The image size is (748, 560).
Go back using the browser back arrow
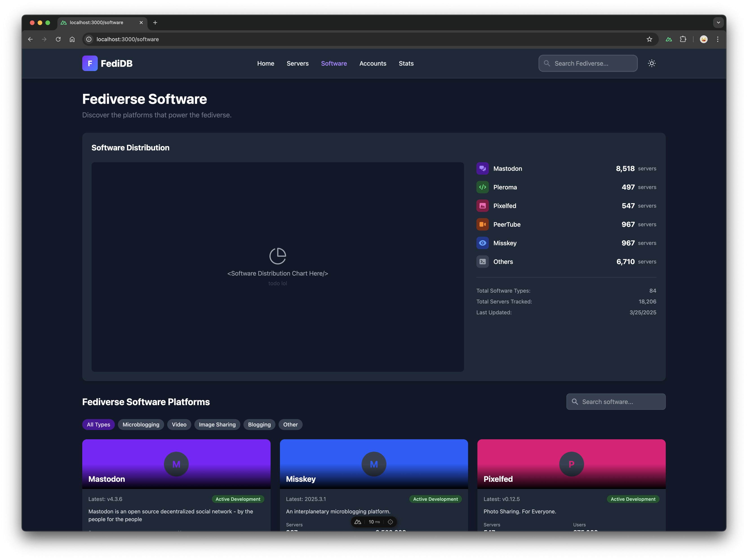[30, 39]
